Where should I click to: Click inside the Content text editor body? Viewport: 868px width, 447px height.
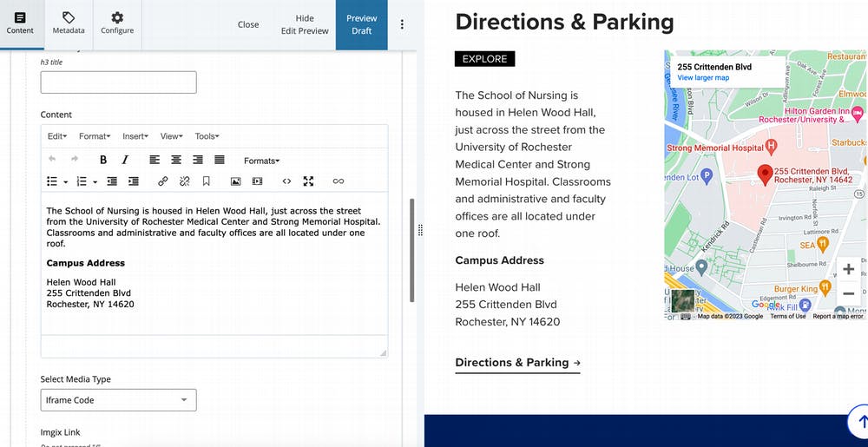(x=214, y=263)
